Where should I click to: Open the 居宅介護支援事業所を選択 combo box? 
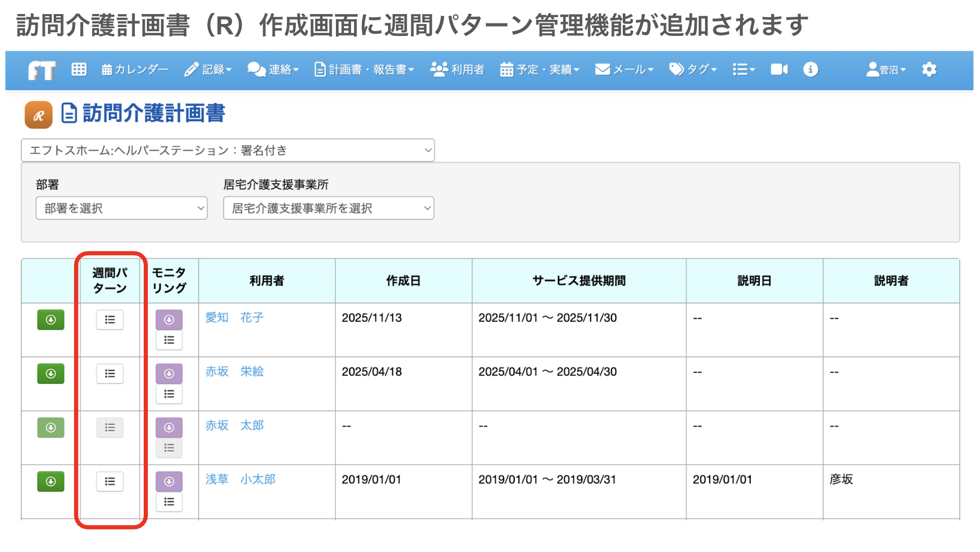coord(328,208)
